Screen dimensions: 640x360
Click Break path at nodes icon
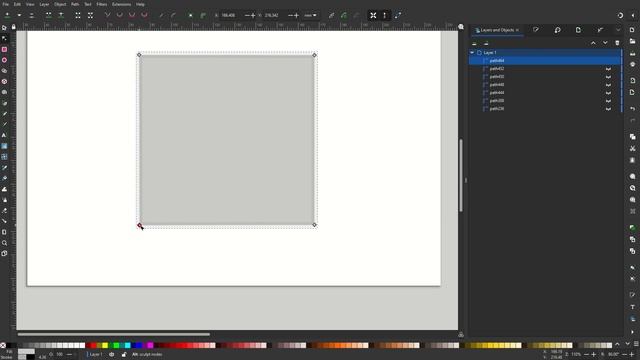(61, 15)
